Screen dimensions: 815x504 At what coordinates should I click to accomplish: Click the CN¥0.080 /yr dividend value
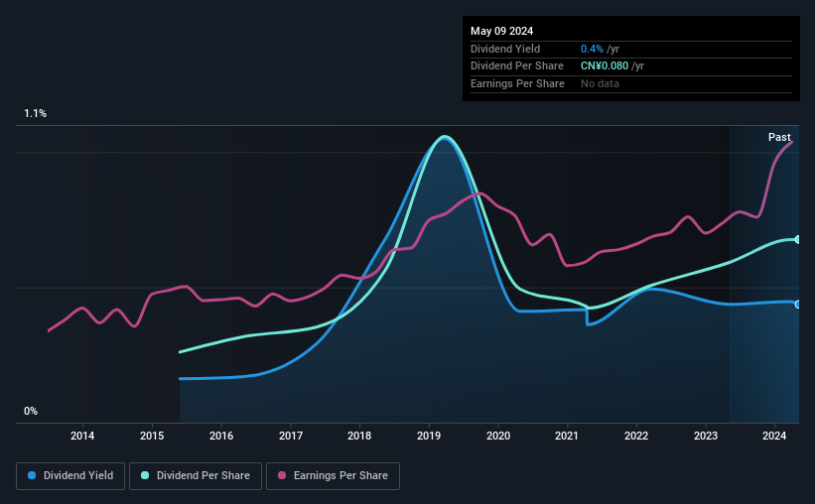(612, 66)
